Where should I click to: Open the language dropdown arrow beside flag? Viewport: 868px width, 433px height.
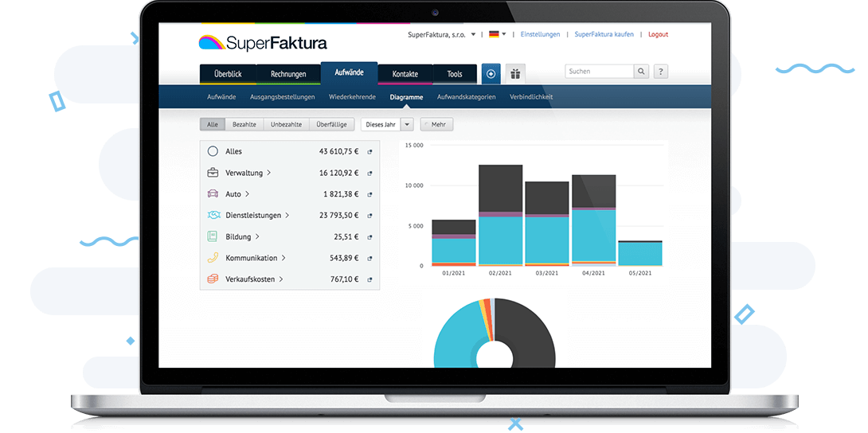pyautogui.click(x=504, y=34)
